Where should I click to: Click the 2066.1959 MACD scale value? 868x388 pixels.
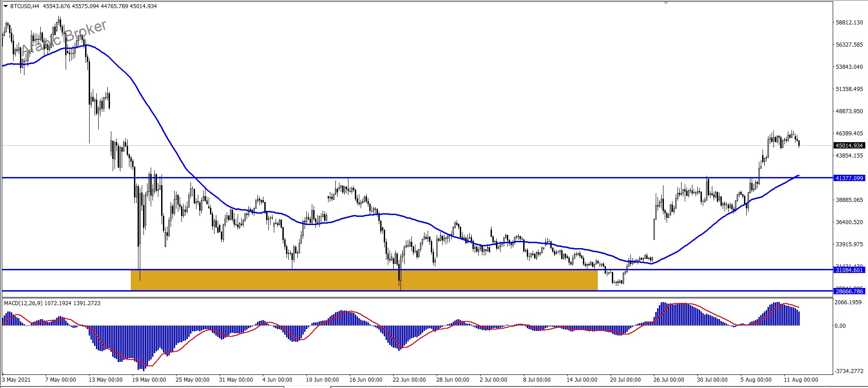[849, 302]
